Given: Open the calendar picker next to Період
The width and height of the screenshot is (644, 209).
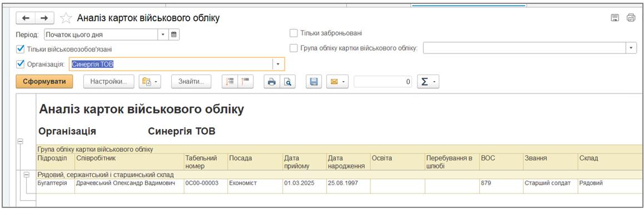Looking at the screenshot, I should [x=174, y=34].
